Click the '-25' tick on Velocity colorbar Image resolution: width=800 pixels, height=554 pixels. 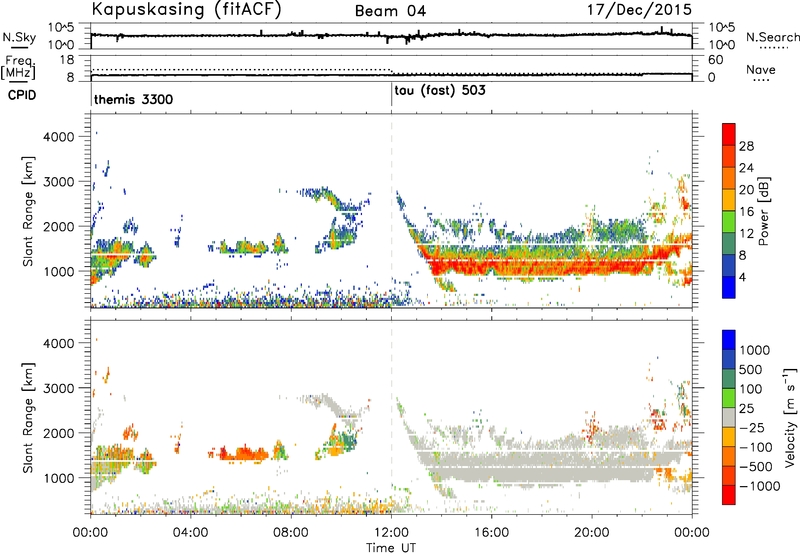[752, 427]
